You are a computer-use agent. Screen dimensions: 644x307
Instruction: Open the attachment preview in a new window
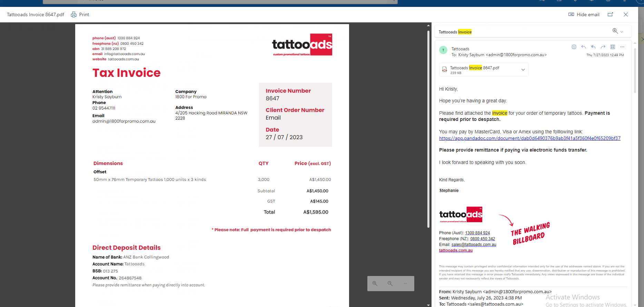610,14
